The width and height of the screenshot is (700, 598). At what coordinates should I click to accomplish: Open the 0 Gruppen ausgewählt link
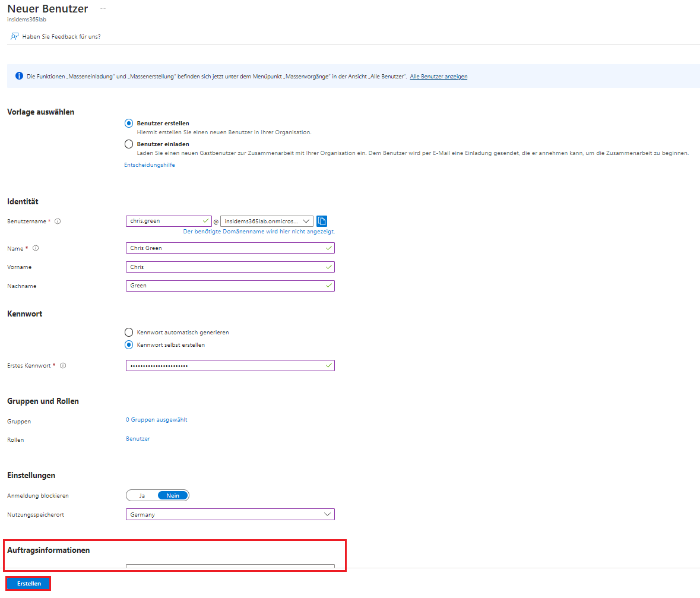point(156,420)
